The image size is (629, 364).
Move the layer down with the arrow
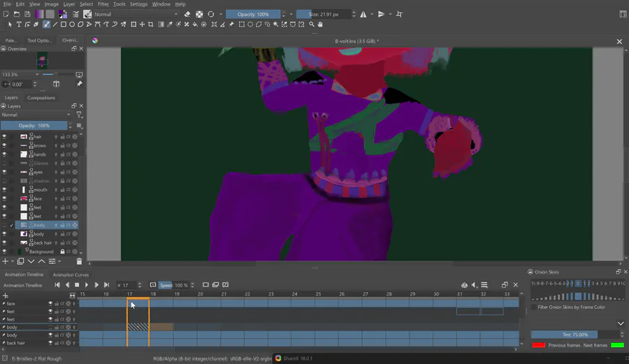pos(31,261)
